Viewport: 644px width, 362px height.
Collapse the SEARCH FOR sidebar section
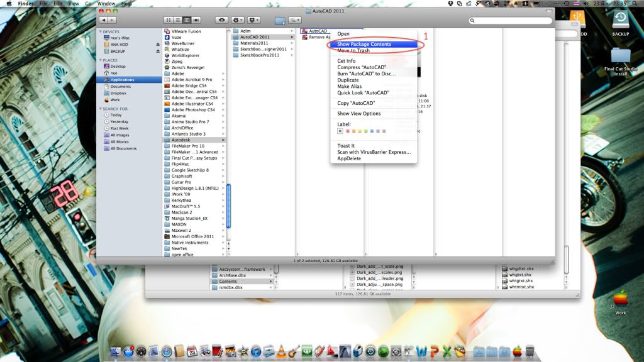coord(100,109)
